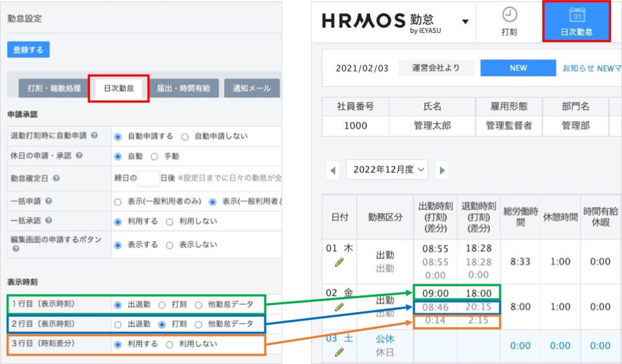Click the 公休 link on 03 土 row
The width and height of the screenshot is (622, 364).
(x=385, y=339)
